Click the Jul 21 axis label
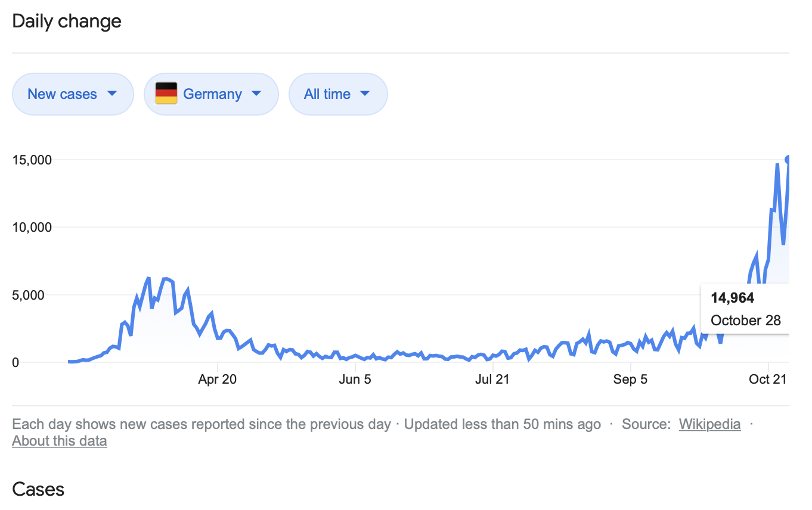Image resolution: width=812 pixels, height=510 pixels. coord(492,380)
